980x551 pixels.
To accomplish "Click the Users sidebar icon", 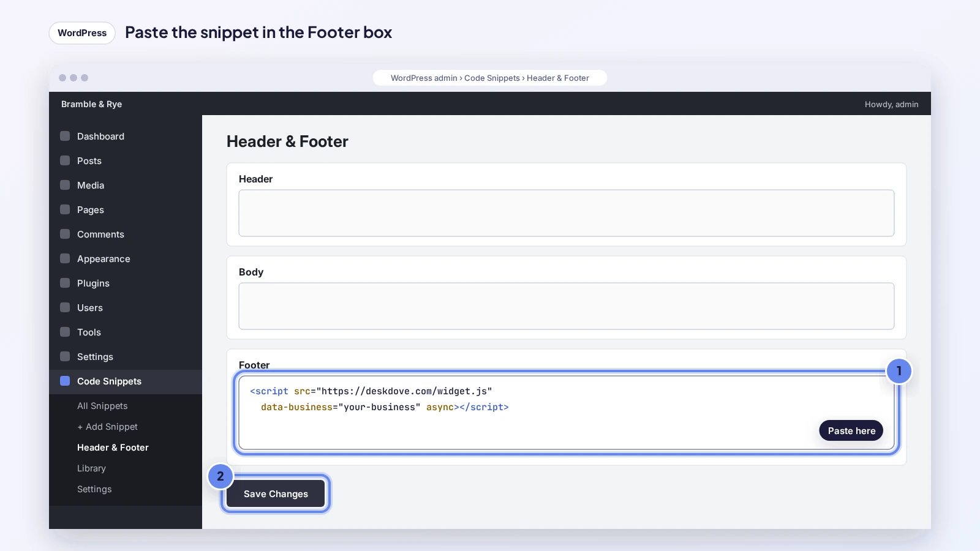I will click(x=65, y=307).
